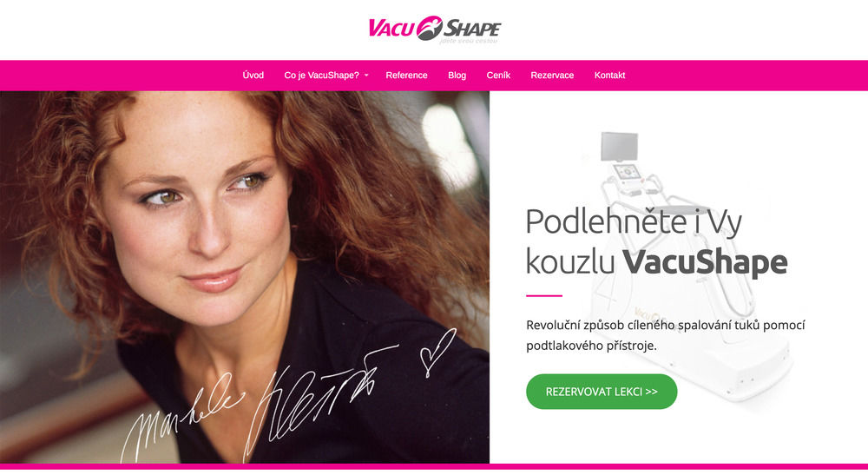Go to the Reference page
The image size is (868, 475).
406,76
